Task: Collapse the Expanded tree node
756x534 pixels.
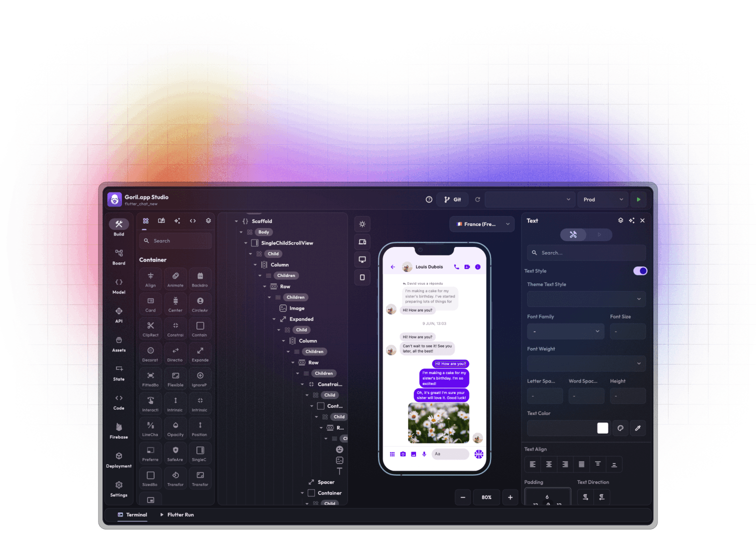Action: point(274,319)
